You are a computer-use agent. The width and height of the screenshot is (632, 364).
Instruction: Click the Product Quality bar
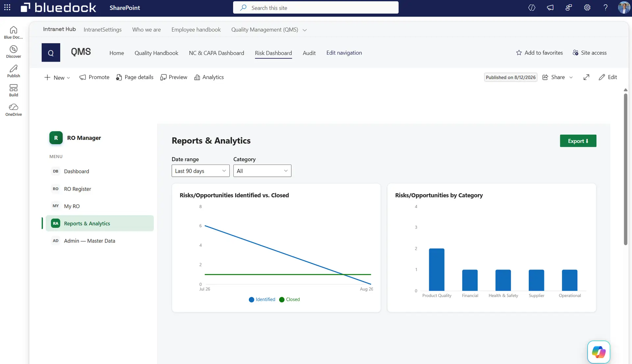436,270
